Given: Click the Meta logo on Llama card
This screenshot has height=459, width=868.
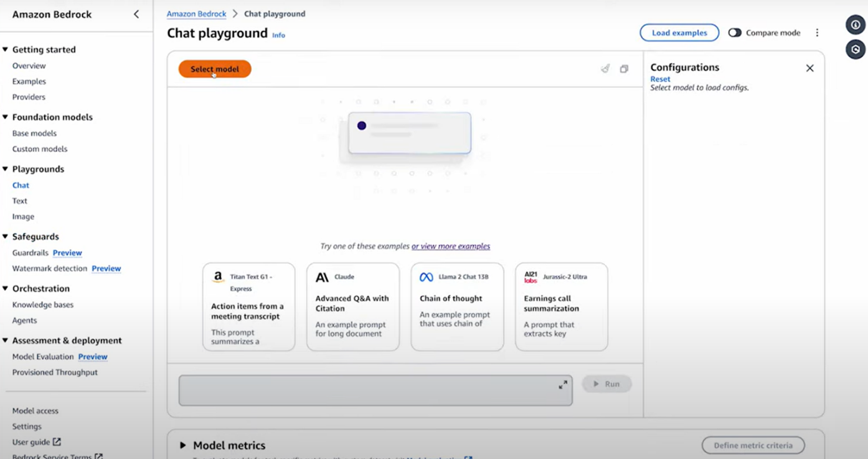Looking at the screenshot, I should point(427,277).
